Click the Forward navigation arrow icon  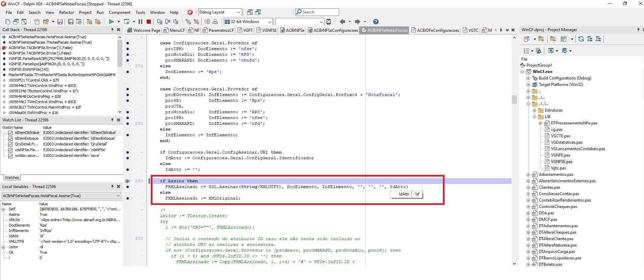357,22
